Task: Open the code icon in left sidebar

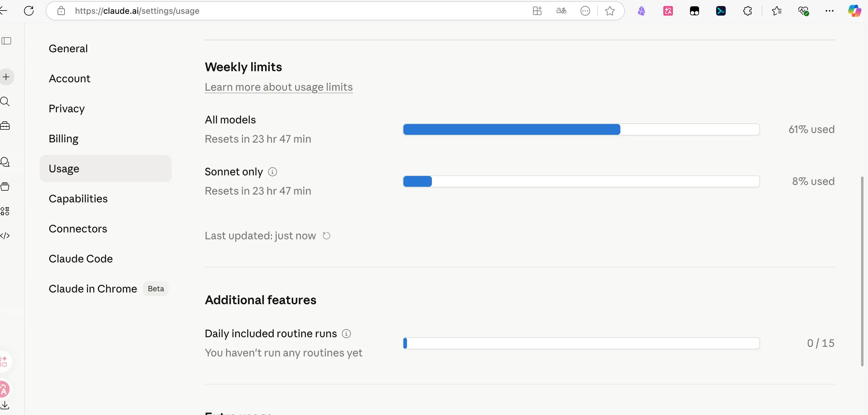Action: coord(5,236)
